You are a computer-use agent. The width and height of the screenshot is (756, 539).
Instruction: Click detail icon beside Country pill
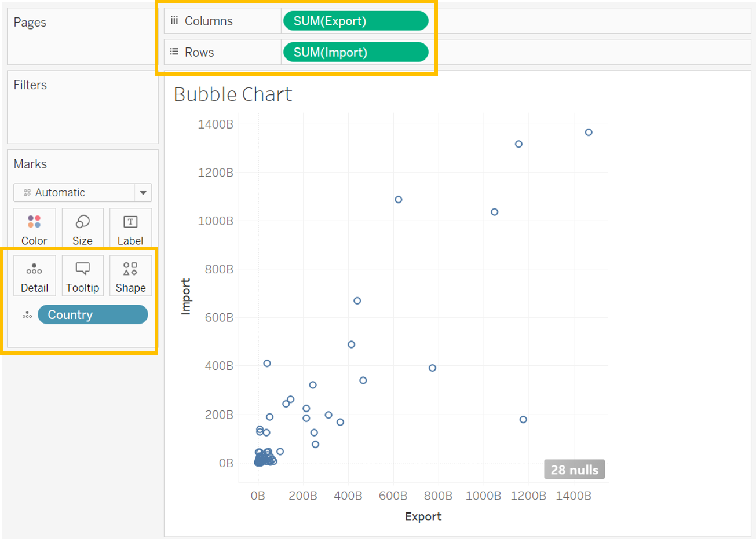(x=27, y=315)
